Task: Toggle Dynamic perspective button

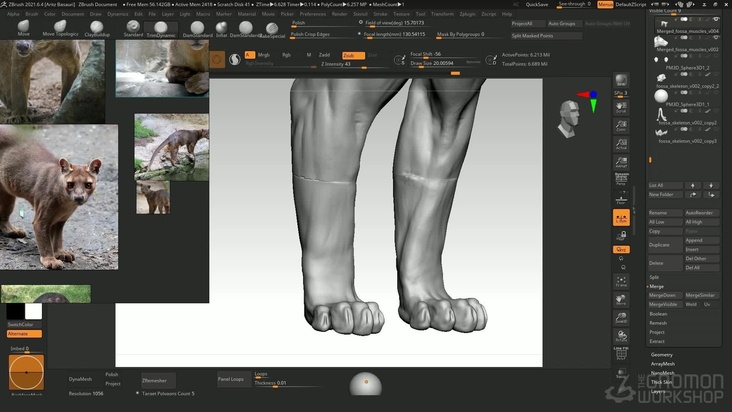Action: point(621,180)
